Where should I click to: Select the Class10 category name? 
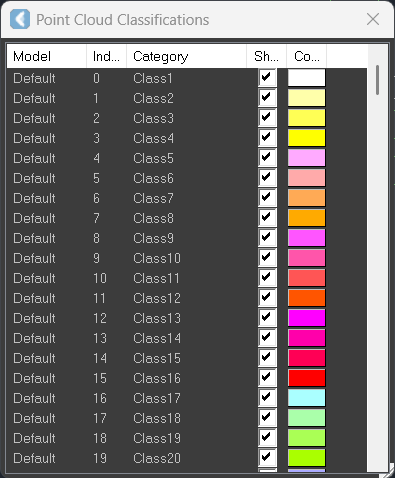tap(157, 258)
